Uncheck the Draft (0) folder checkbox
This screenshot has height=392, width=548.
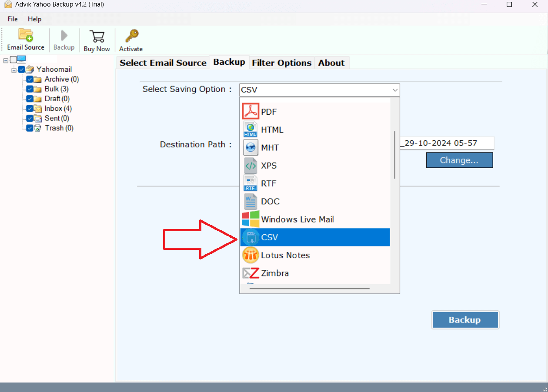pos(30,99)
